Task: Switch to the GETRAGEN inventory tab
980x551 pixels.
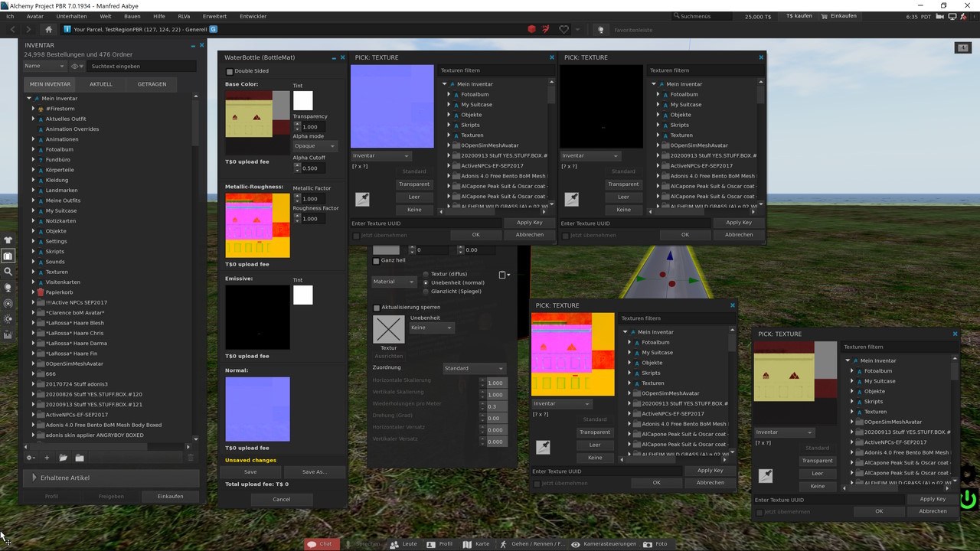Action: point(152,84)
